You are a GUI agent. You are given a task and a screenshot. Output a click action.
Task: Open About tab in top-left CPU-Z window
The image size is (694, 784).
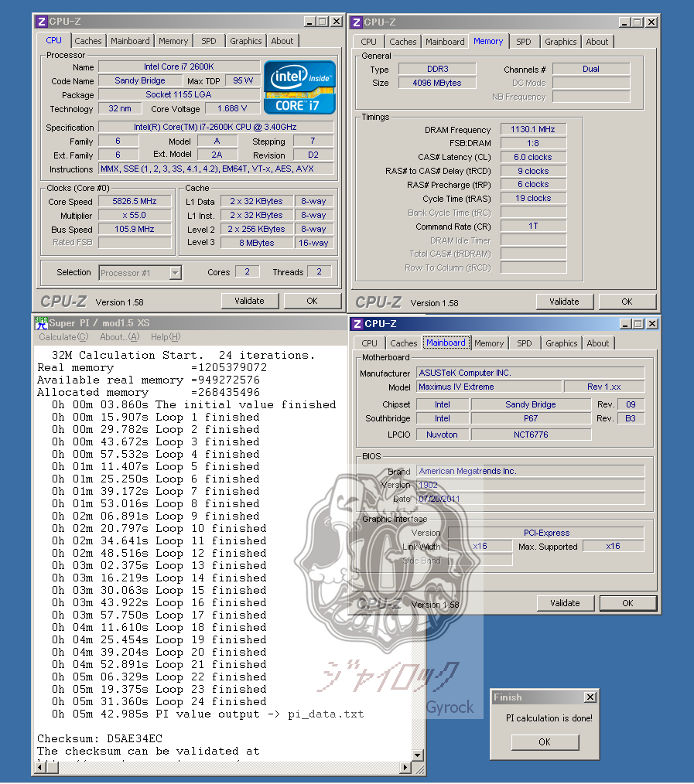[x=282, y=41]
